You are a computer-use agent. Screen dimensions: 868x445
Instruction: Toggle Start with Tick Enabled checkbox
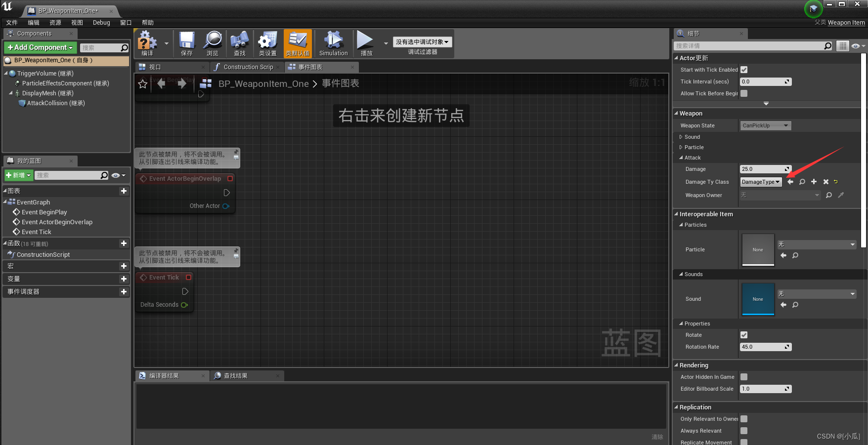tap(744, 70)
